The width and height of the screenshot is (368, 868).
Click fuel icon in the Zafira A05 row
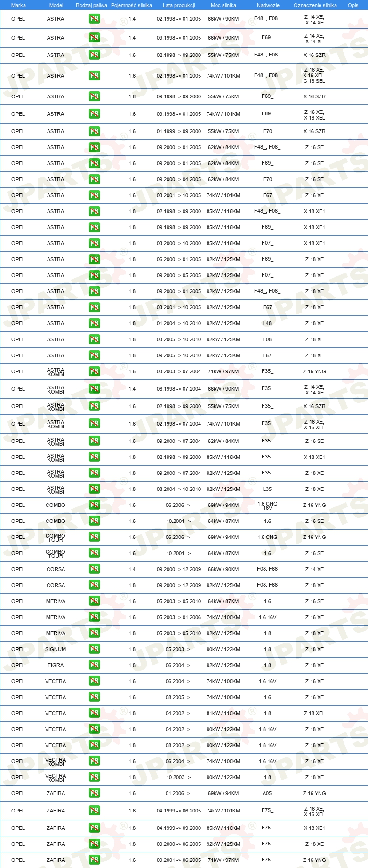[94, 793]
